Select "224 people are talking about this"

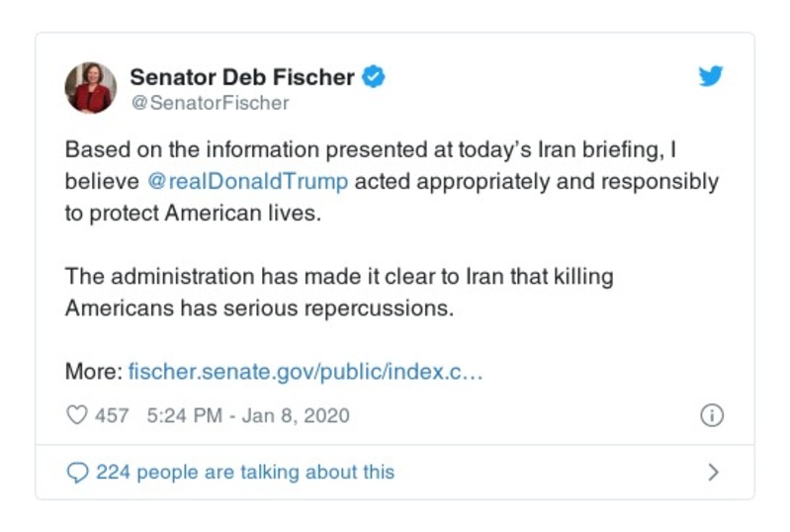tap(244, 473)
